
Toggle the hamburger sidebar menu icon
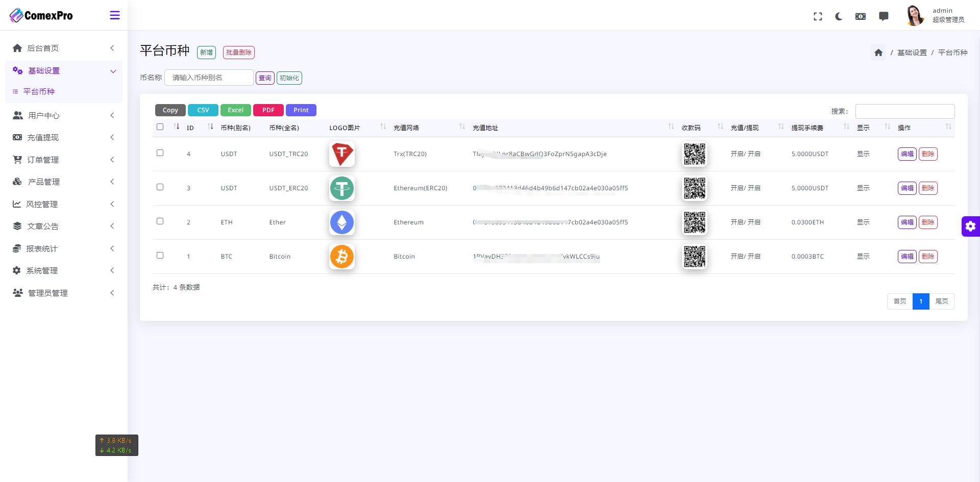(x=115, y=15)
